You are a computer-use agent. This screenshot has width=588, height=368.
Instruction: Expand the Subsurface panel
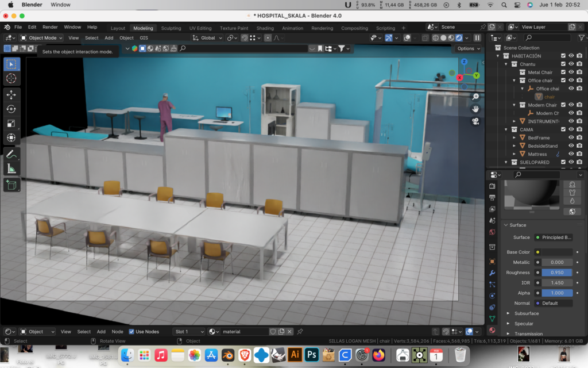(x=526, y=313)
